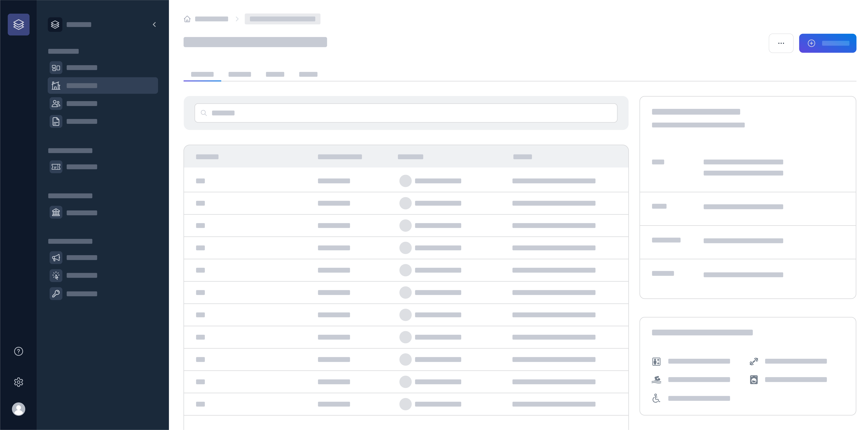This screenshot has height=430, width=868.
Task: Collapse the sidebar with the chevron arrow
Action: click(154, 24)
